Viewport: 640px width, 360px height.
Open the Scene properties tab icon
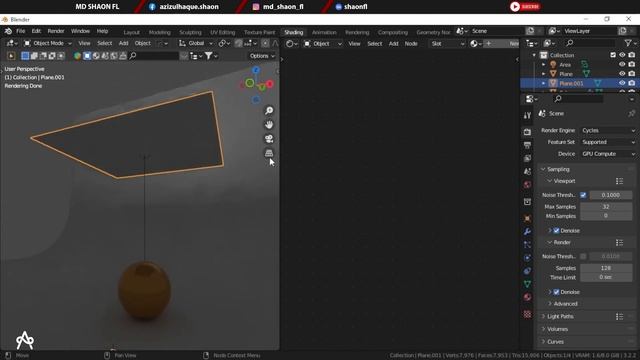point(527,172)
